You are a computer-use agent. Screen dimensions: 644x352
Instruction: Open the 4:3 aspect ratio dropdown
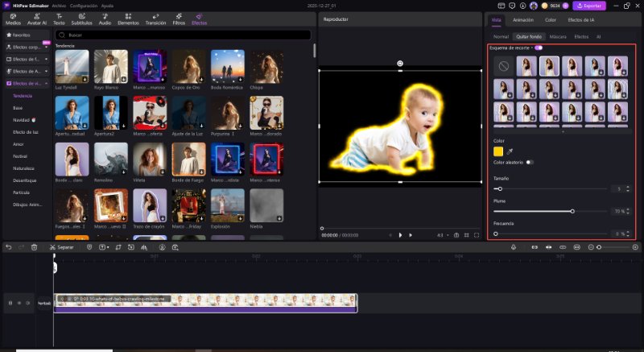pyautogui.click(x=442, y=235)
